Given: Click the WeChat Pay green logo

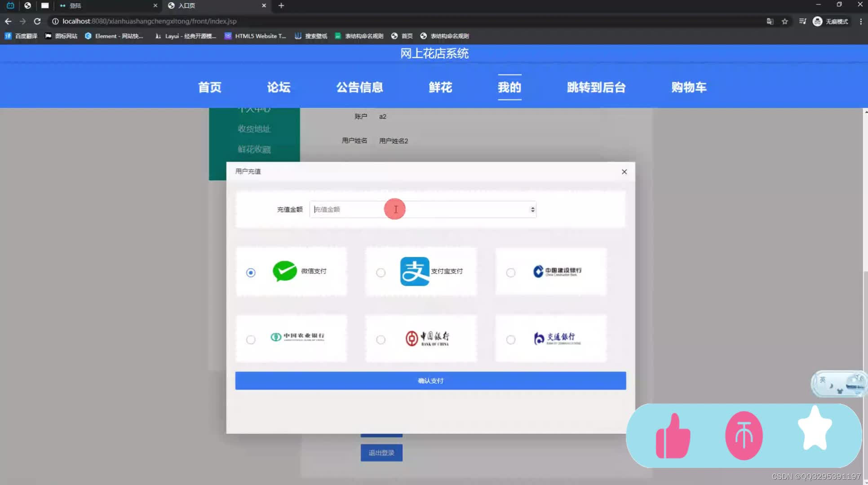Looking at the screenshot, I should [x=285, y=271].
